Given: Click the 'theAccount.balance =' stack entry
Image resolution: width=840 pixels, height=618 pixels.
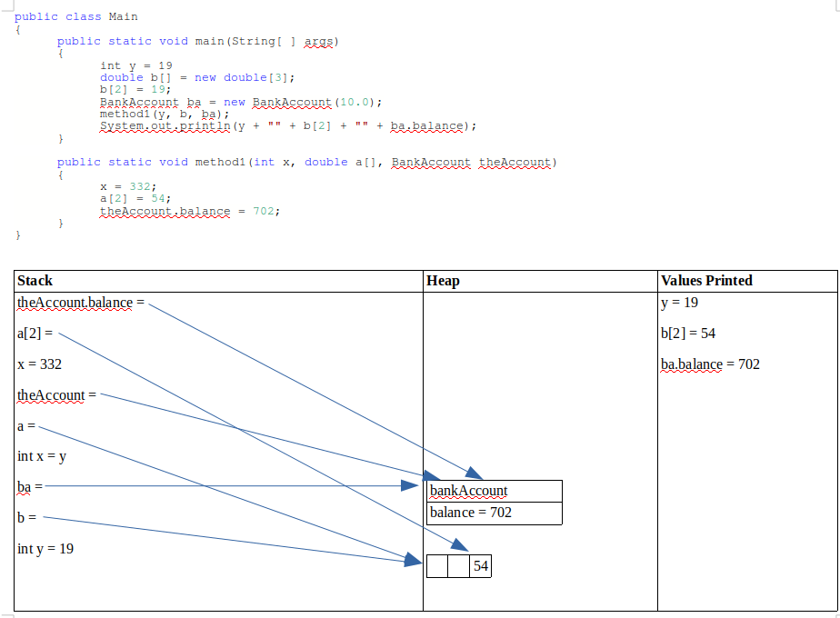Looking at the screenshot, I should [x=81, y=303].
